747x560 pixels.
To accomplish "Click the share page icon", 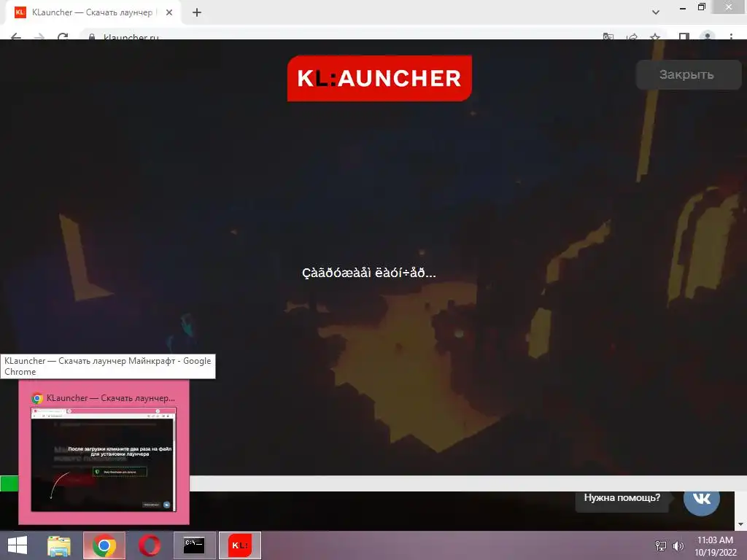I will [632, 36].
